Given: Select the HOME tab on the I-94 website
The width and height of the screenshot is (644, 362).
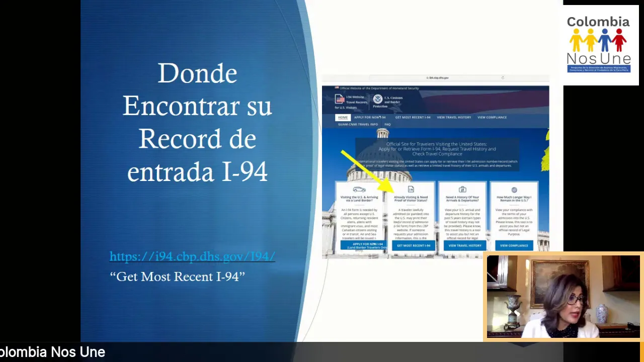Looking at the screenshot, I should (x=343, y=117).
